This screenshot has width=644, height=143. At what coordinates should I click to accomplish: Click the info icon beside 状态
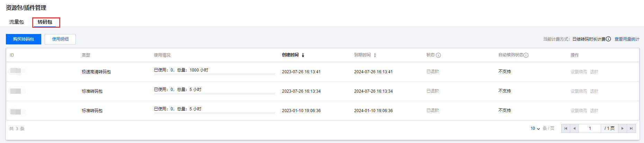(x=438, y=55)
